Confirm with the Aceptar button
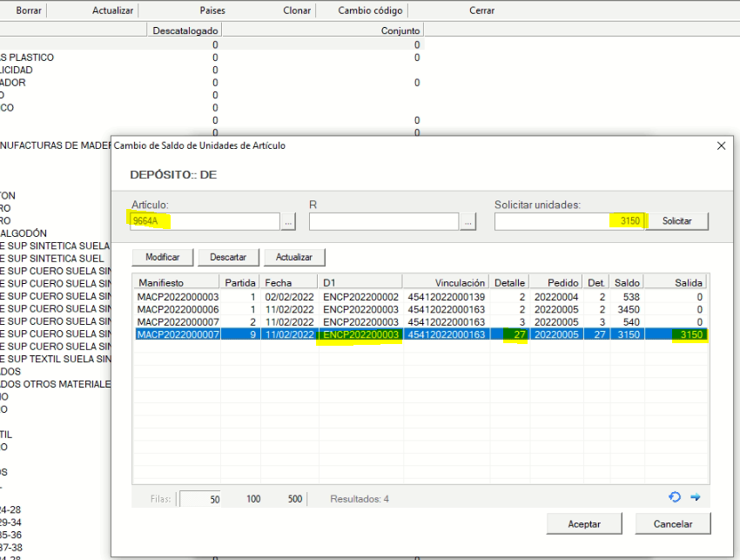740x560 pixels. [584, 523]
